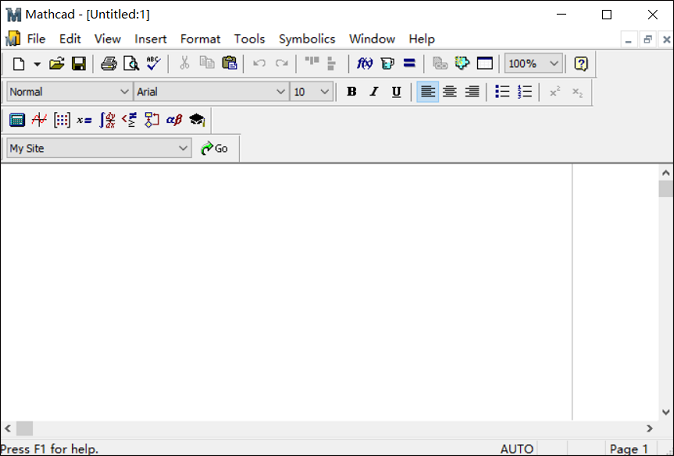This screenshot has height=456, width=674.
Task: Toggle numbered list
Action: tap(525, 92)
